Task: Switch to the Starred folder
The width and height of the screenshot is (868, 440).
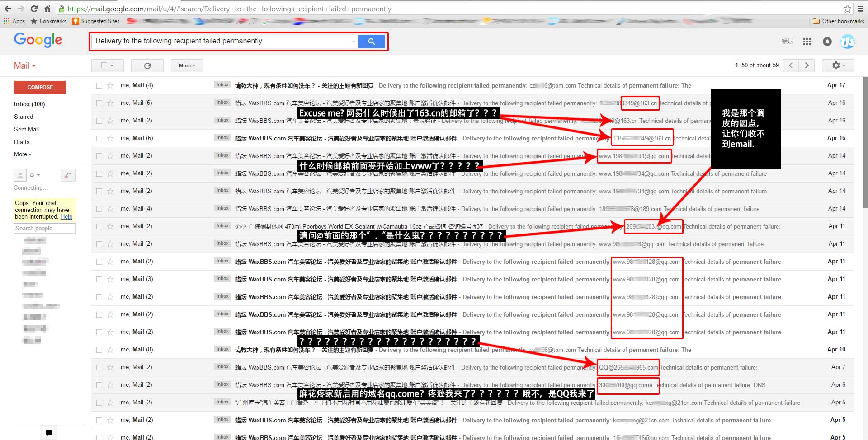Action: pos(24,117)
